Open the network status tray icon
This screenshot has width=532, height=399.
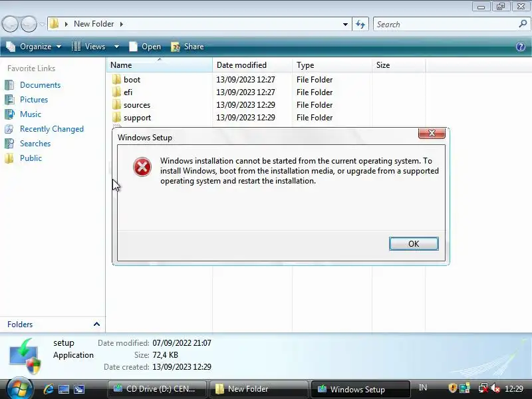coord(483,388)
